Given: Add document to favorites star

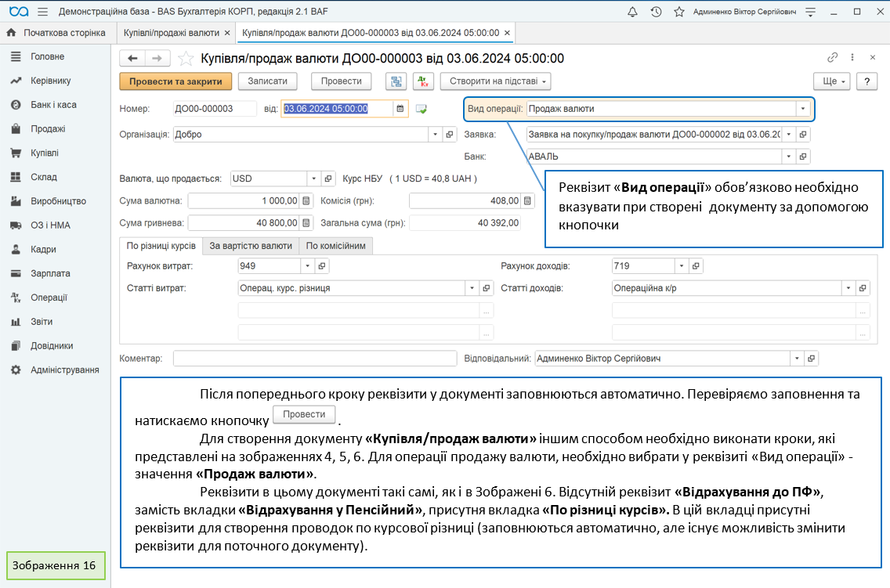Looking at the screenshot, I should (186, 59).
